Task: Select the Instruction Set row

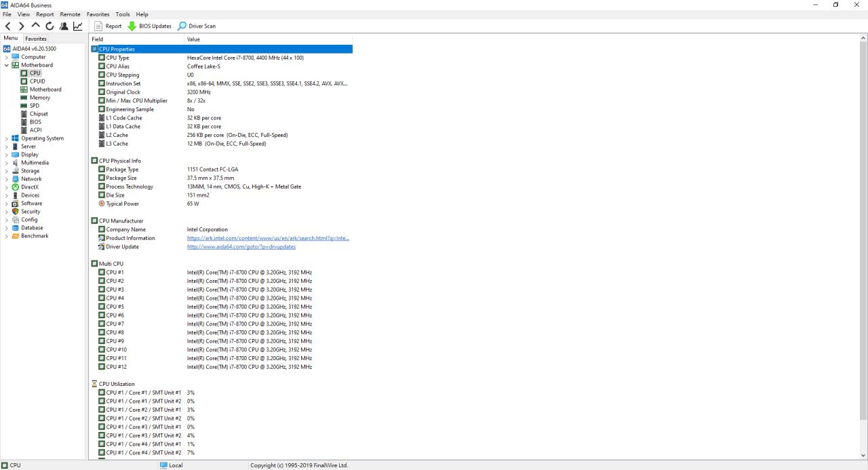Action: [x=221, y=83]
